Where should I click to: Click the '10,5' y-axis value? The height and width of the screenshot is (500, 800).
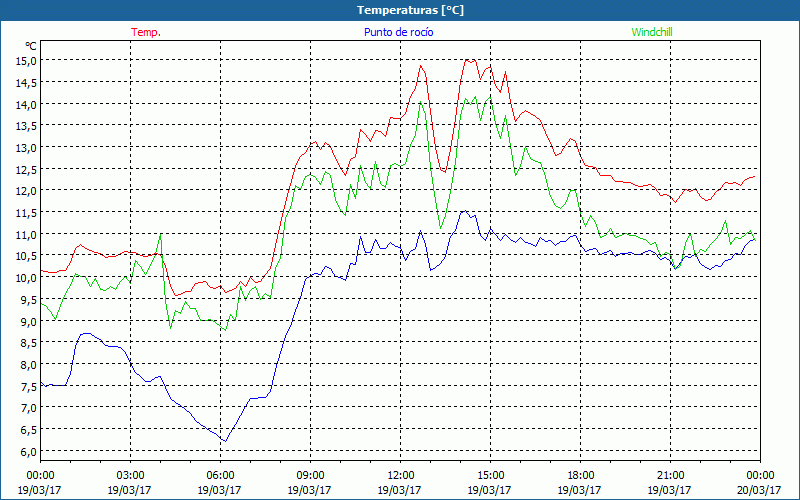pos(27,256)
